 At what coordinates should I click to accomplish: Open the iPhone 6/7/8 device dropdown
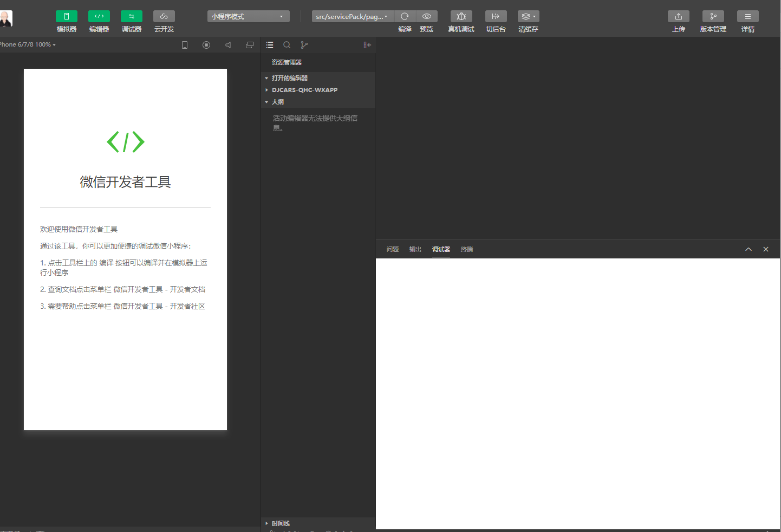(28, 44)
